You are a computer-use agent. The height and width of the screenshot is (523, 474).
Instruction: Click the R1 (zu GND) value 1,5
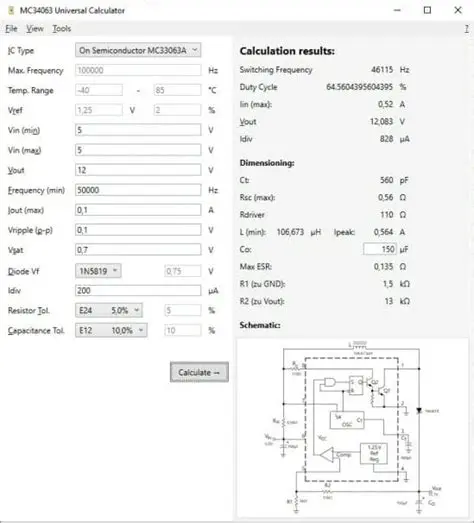point(388,284)
